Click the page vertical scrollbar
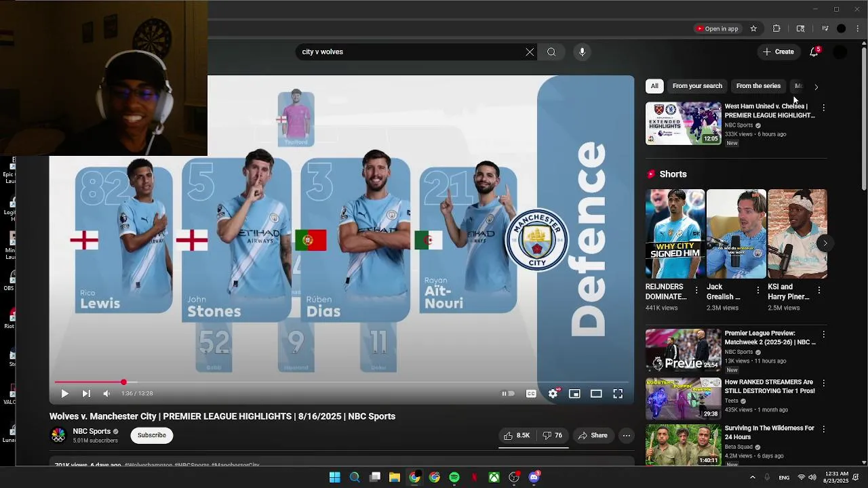 [863, 118]
